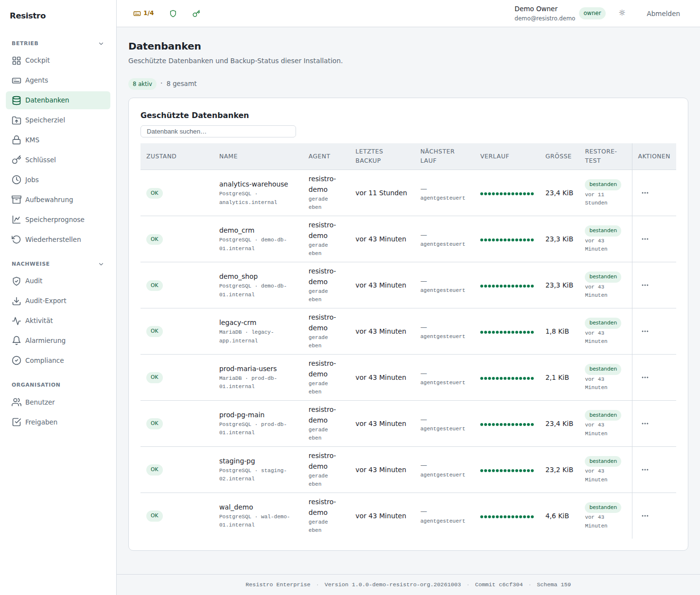Go to Cockpit page

coord(58,61)
